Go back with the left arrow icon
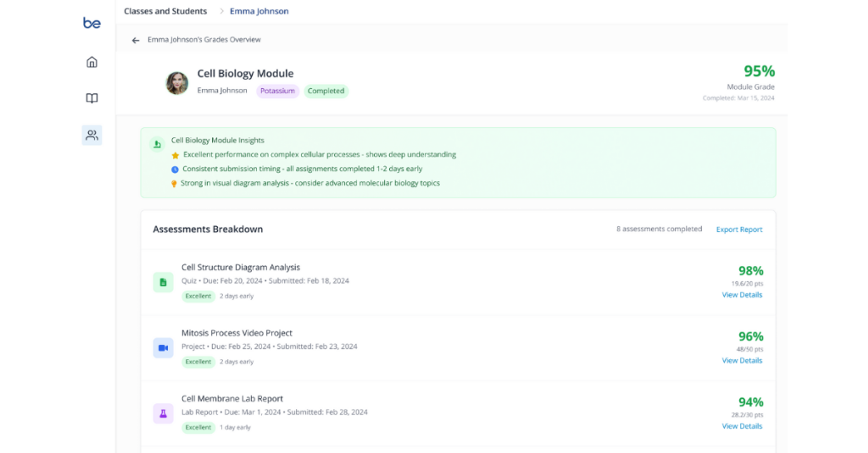 (135, 40)
